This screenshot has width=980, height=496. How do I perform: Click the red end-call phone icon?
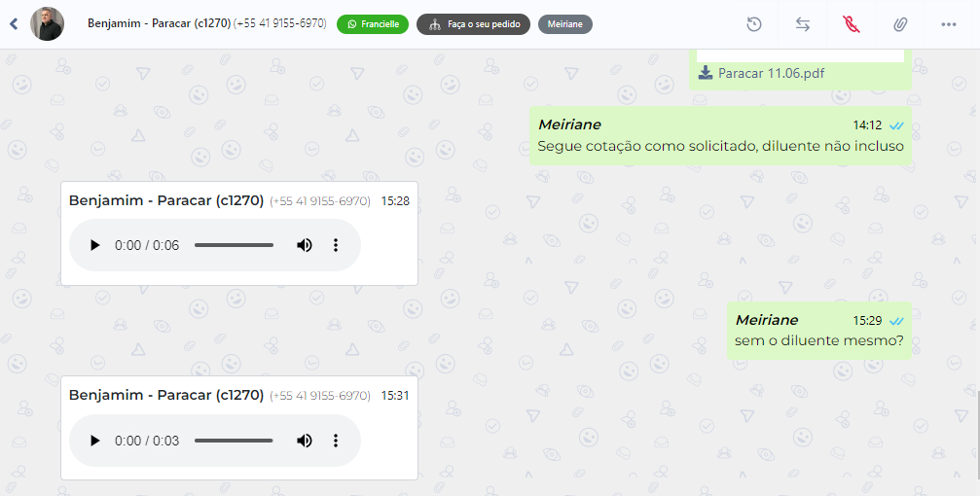851,24
